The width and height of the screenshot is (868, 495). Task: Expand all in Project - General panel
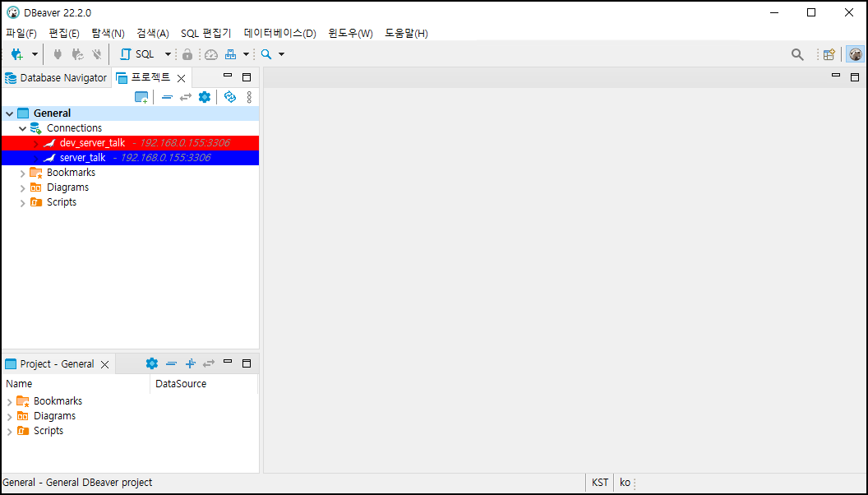click(191, 363)
